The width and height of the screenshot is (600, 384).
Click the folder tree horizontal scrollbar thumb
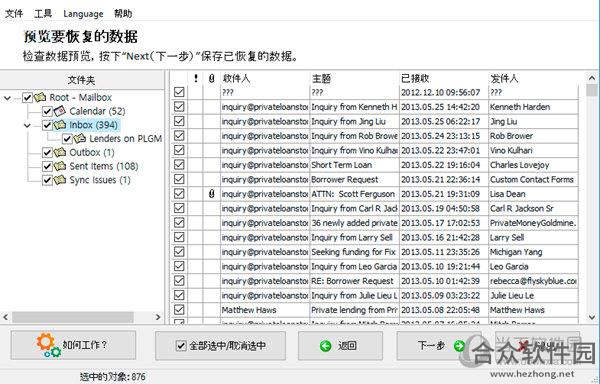73,317
